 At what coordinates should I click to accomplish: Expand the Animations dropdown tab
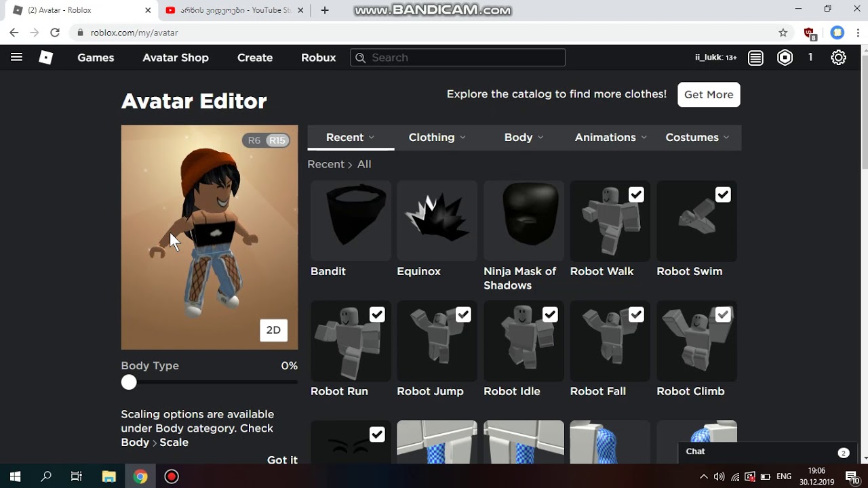pyautogui.click(x=610, y=138)
